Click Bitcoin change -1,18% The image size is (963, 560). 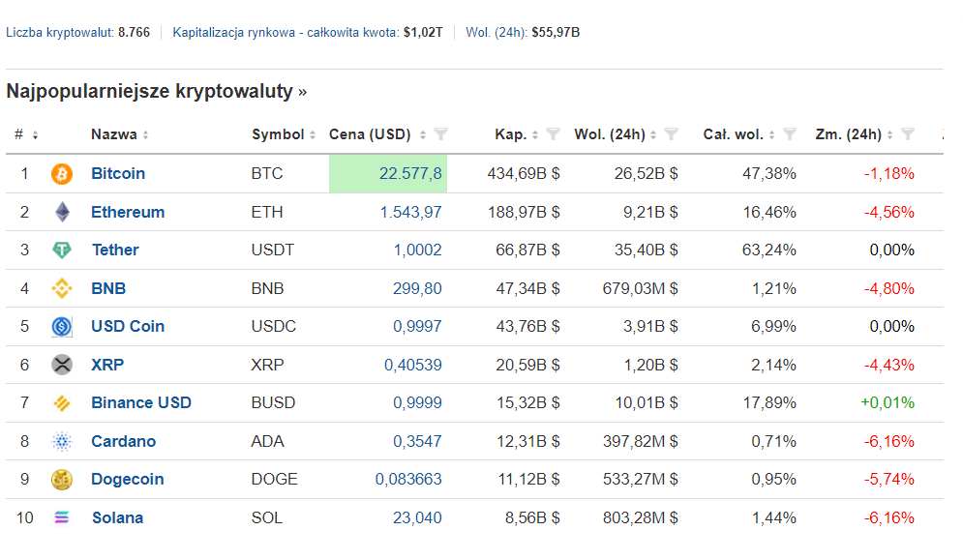click(x=888, y=174)
